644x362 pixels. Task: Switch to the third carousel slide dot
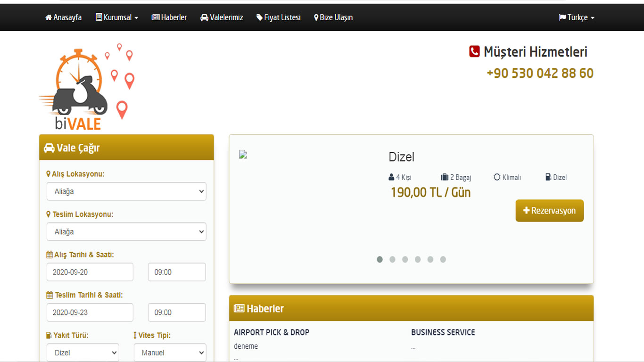coord(405,259)
